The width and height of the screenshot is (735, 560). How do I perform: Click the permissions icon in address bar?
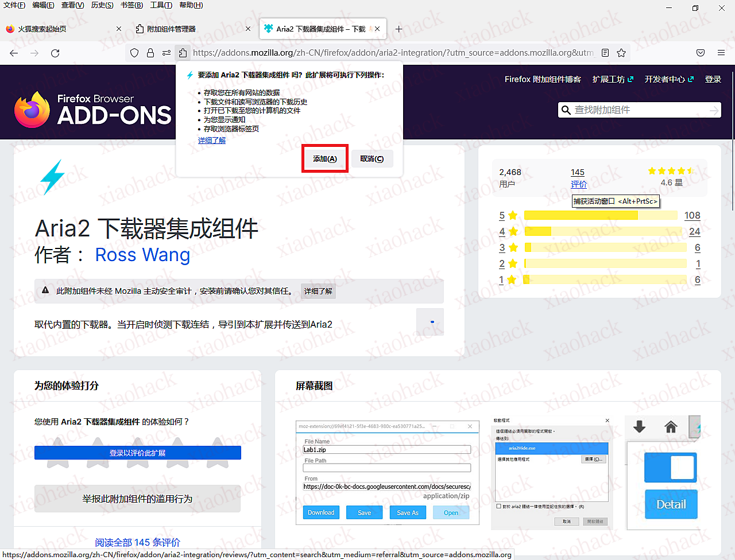167,53
